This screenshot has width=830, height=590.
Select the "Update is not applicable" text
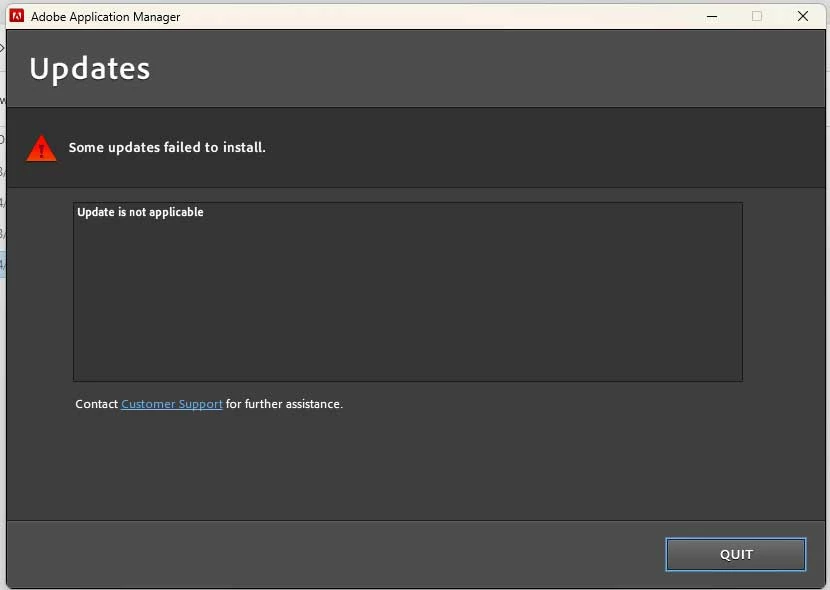140,212
